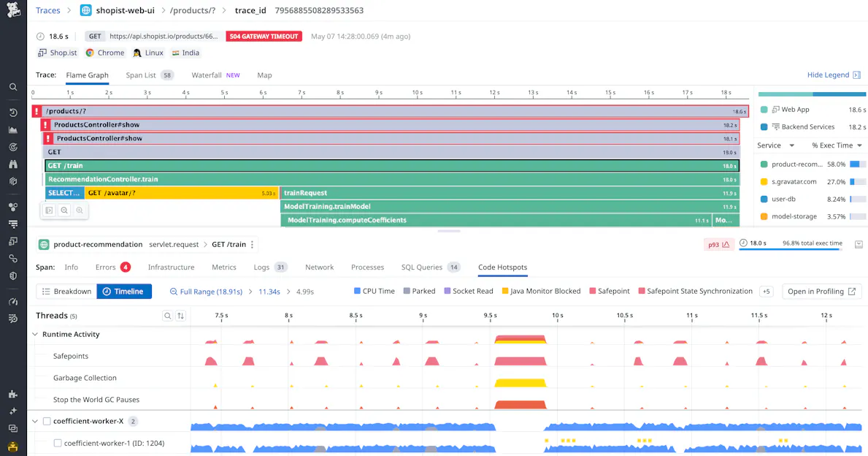This screenshot has height=456, width=868.
Task: Open search from the left sidebar
Action: (12, 86)
